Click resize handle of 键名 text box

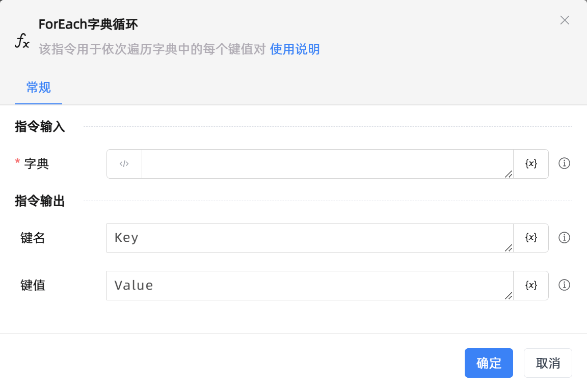(x=508, y=248)
